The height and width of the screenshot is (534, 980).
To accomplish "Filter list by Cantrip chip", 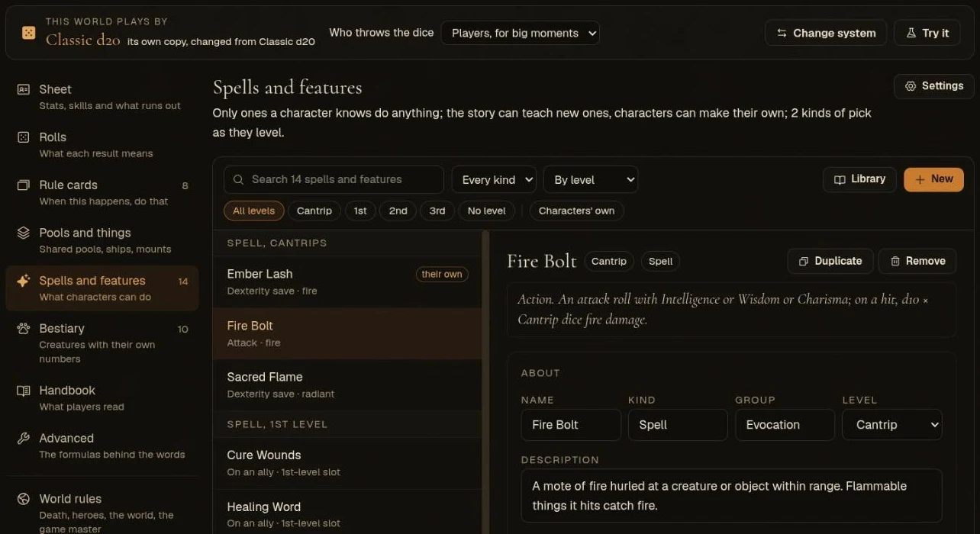I will [314, 211].
